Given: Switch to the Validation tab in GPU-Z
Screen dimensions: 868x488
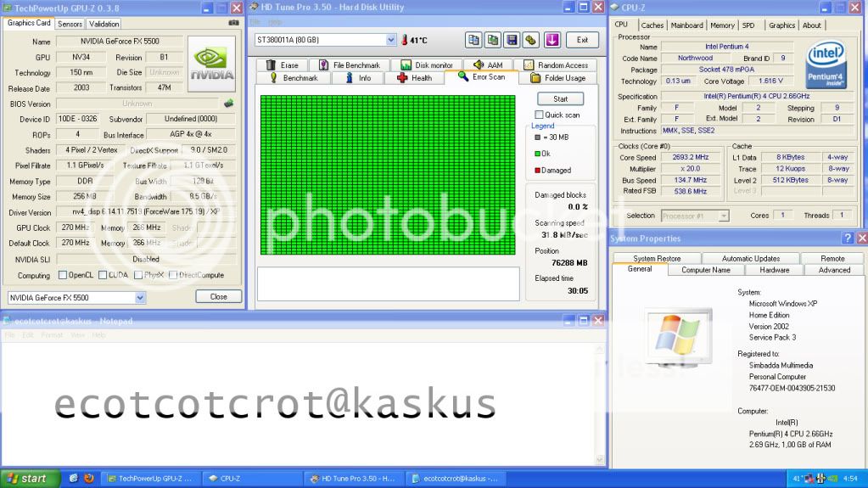Looking at the screenshot, I should pyautogui.click(x=104, y=24).
